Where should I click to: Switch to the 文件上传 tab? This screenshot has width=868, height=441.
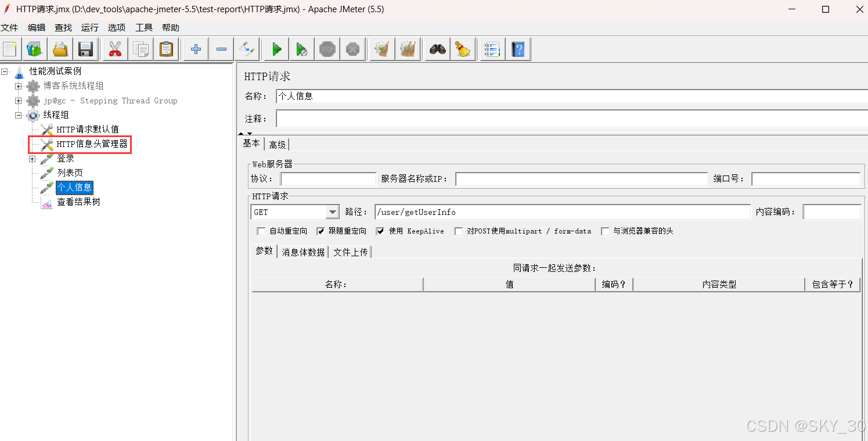350,252
